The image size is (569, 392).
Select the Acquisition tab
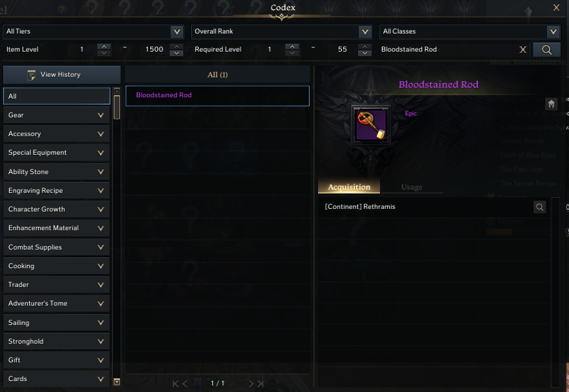click(349, 187)
